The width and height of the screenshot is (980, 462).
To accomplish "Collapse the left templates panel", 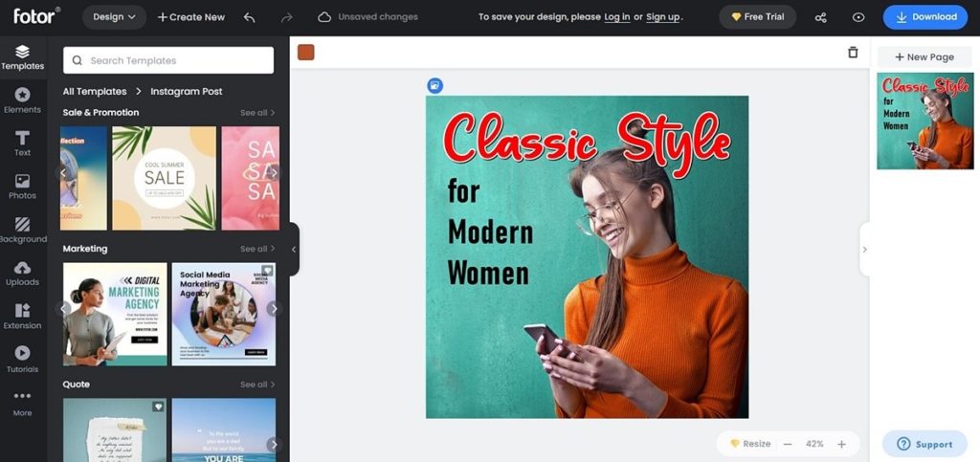I will pyautogui.click(x=294, y=249).
